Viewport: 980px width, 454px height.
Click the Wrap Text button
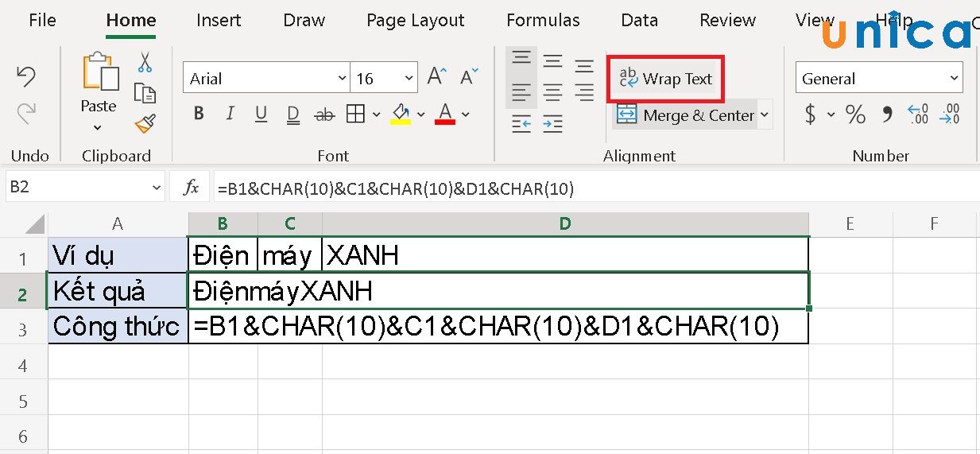[666, 79]
